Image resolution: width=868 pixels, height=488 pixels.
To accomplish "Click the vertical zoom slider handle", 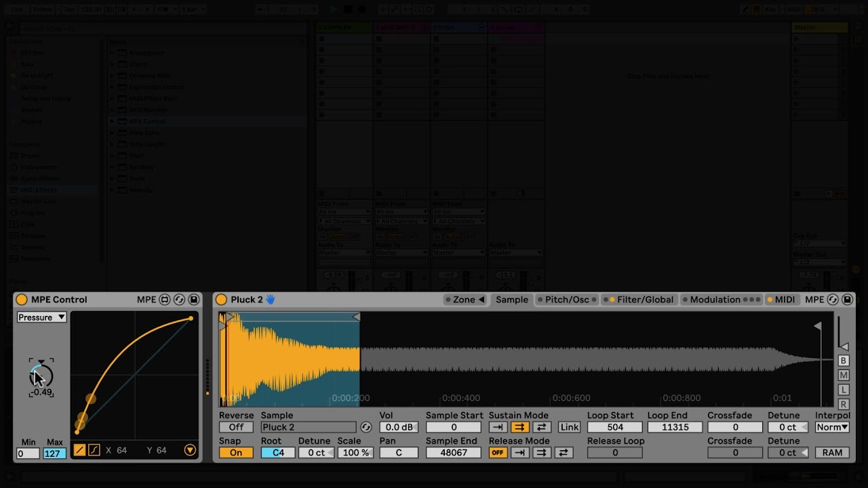I will coord(844,346).
